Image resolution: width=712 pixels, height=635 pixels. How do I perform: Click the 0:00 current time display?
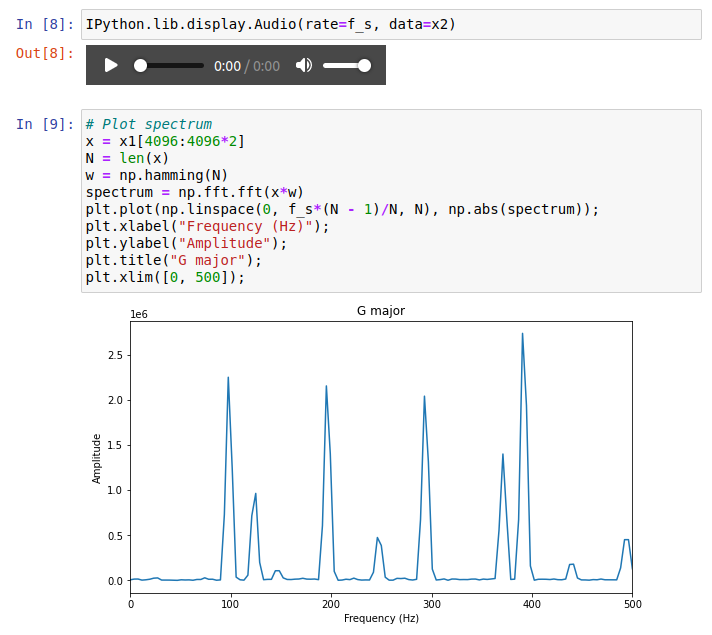pyautogui.click(x=227, y=66)
